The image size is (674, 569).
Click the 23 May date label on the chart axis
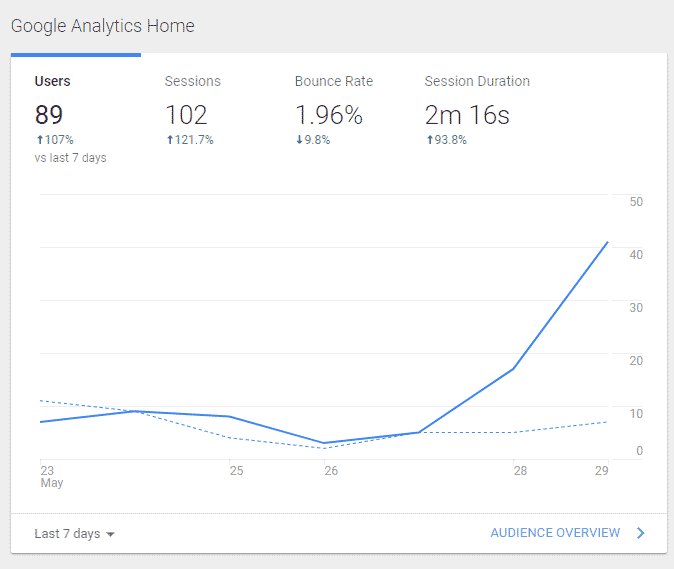pyautogui.click(x=52, y=477)
